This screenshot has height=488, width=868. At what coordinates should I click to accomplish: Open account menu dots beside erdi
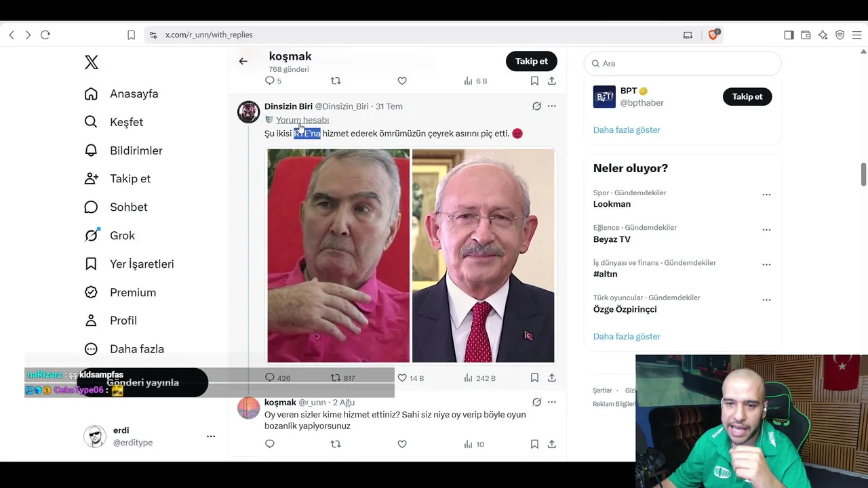tap(211, 436)
